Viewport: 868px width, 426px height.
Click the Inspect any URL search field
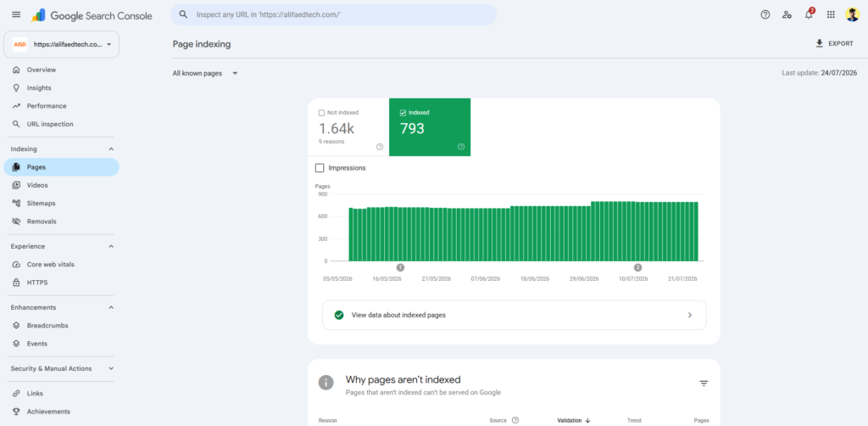333,14
